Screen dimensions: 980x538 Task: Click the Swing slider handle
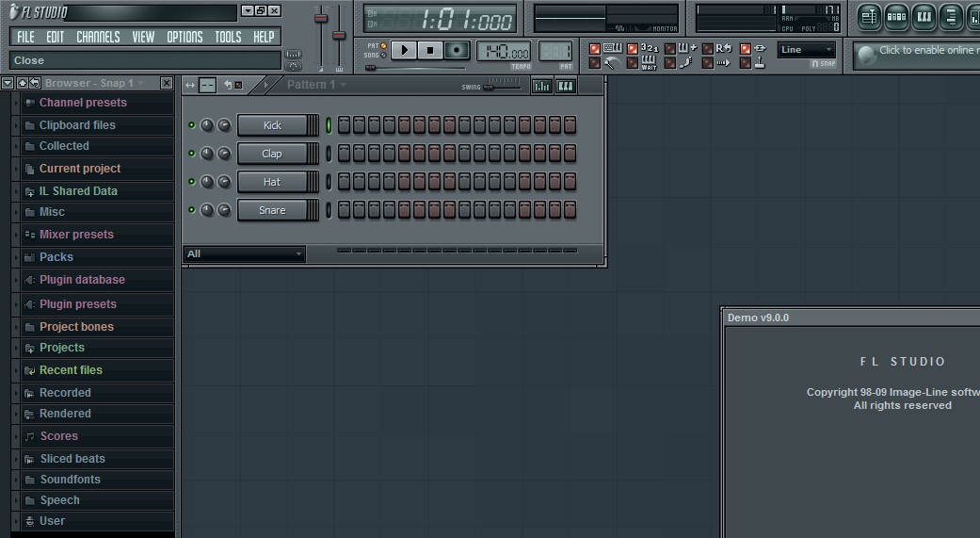coord(489,87)
